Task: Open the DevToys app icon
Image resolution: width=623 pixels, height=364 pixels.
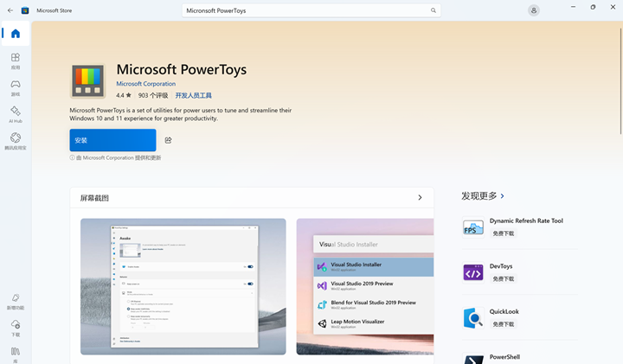Action: (x=473, y=272)
